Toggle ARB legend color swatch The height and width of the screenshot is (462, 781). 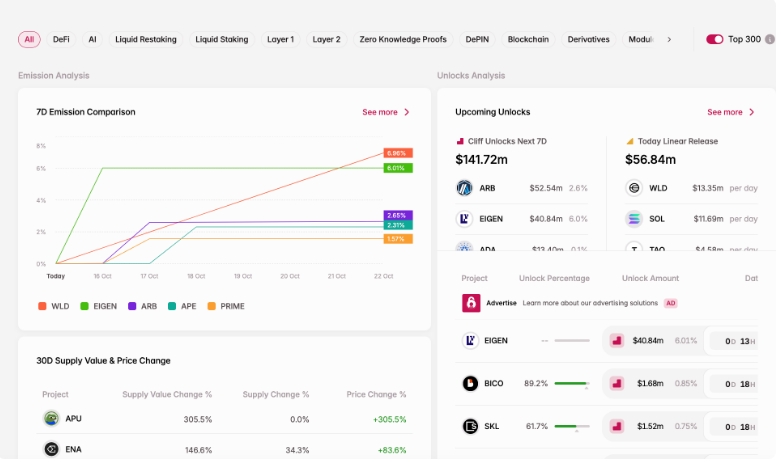tap(132, 306)
